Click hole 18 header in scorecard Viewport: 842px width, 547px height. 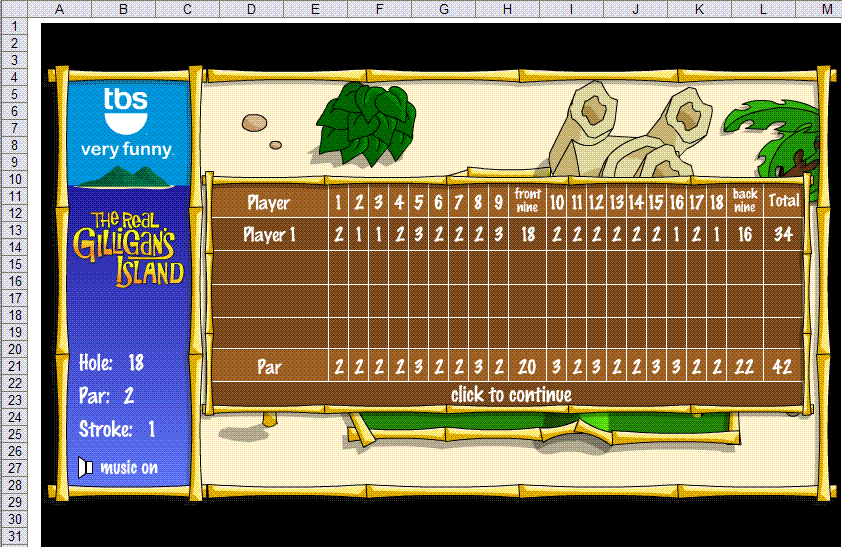pos(716,202)
